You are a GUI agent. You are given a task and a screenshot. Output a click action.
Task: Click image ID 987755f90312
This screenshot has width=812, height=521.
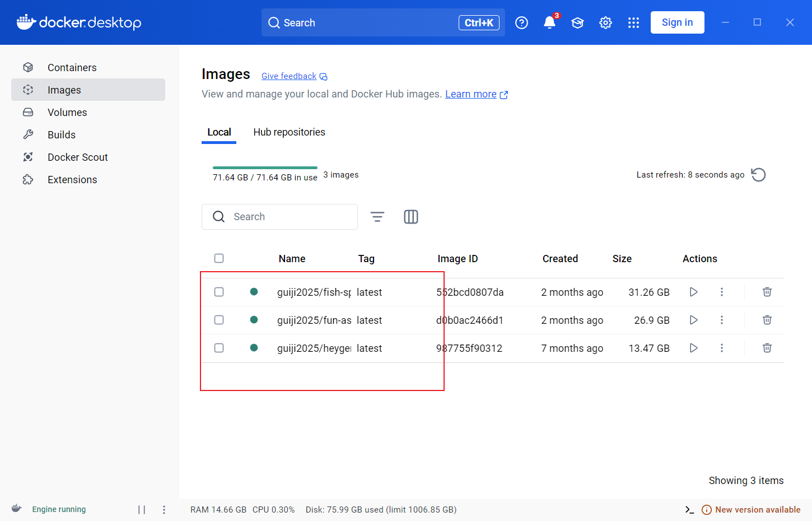click(x=469, y=348)
